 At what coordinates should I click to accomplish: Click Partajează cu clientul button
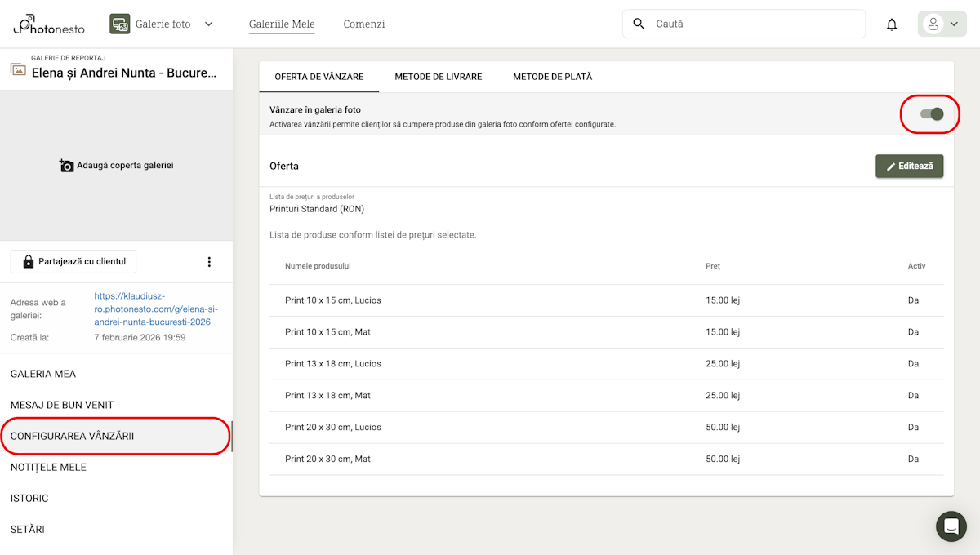[73, 262]
